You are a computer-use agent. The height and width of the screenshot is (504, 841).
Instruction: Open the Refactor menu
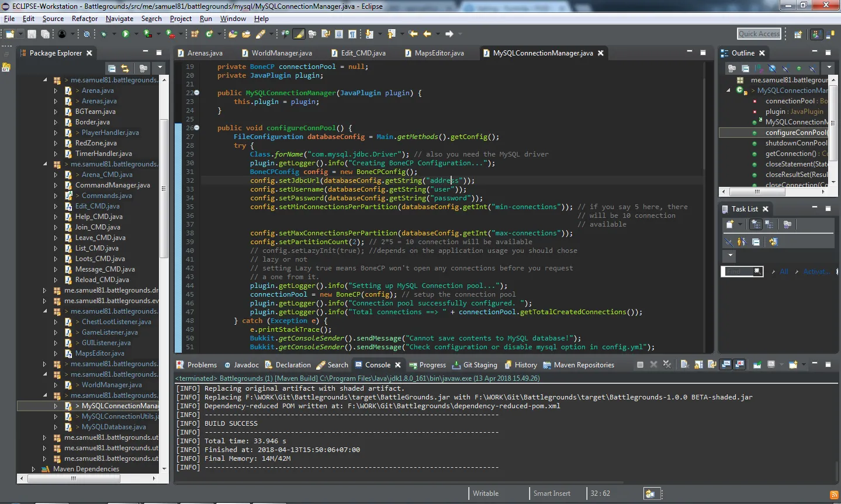(85, 19)
